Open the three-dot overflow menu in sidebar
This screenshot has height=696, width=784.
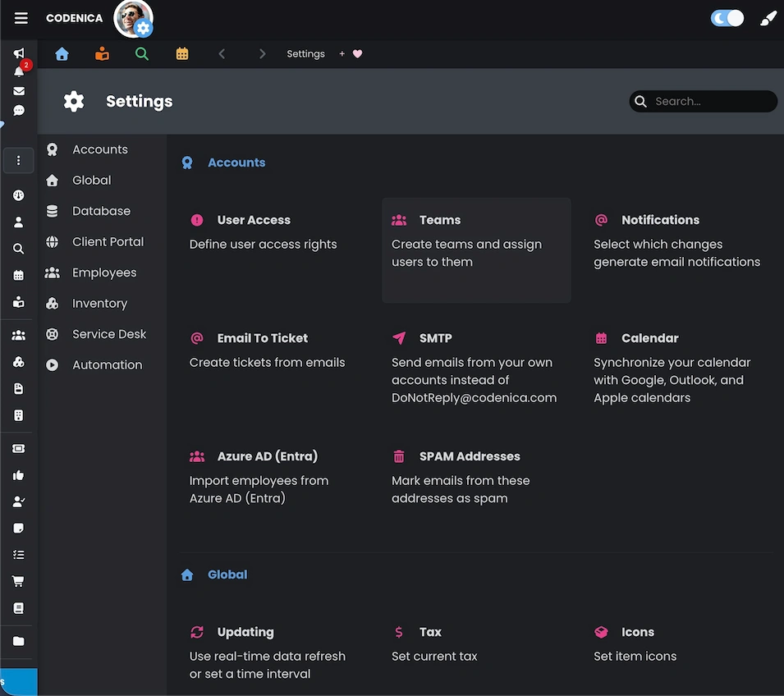[18, 160]
